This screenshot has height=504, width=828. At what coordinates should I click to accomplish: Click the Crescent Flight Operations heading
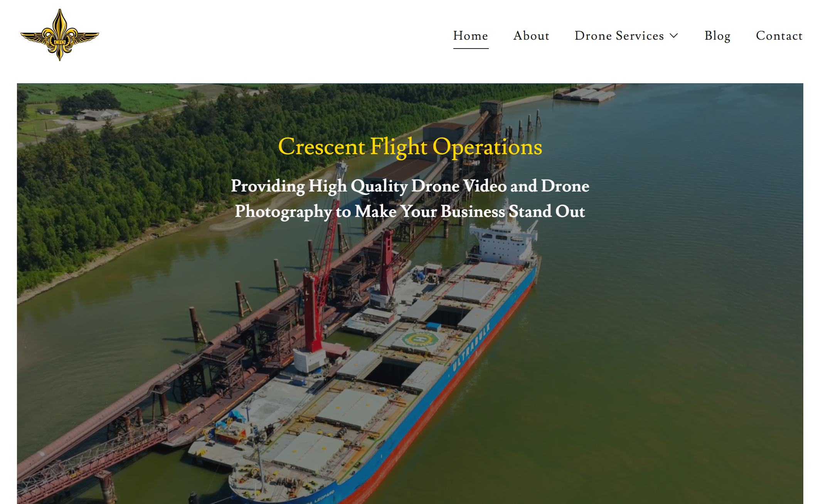click(x=410, y=147)
